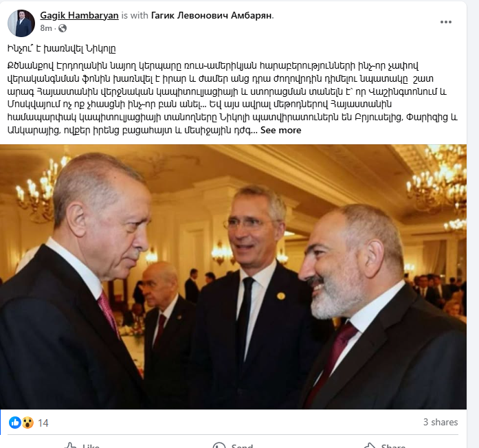The width and height of the screenshot is (479, 448).
Task: Show the list of 14 reactions
Action: [43, 423]
